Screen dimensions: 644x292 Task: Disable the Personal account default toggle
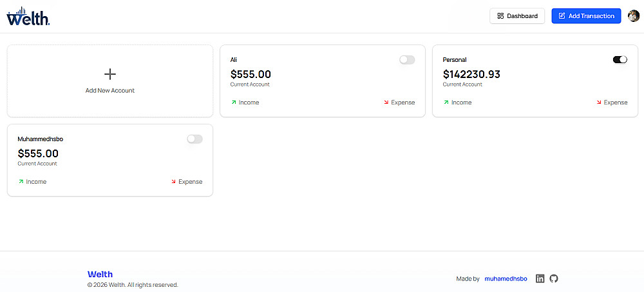click(x=620, y=60)
